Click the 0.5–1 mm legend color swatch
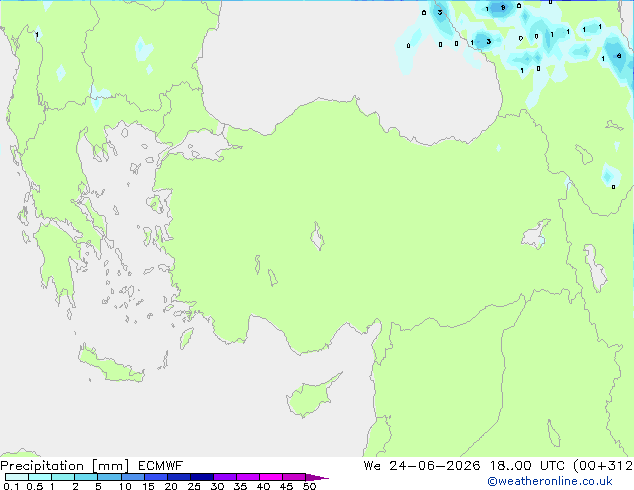The image size is (634, 490). 40,477
